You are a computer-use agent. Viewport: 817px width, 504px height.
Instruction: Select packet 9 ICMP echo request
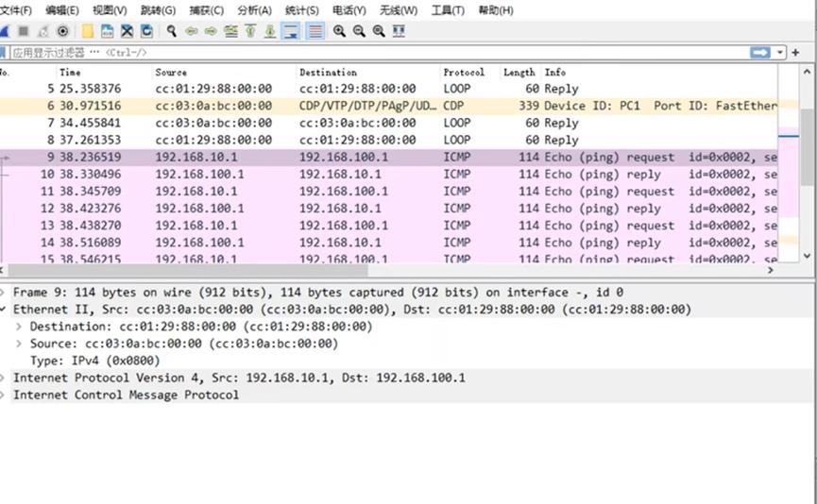pyautogui.click(x=389, y=158)
